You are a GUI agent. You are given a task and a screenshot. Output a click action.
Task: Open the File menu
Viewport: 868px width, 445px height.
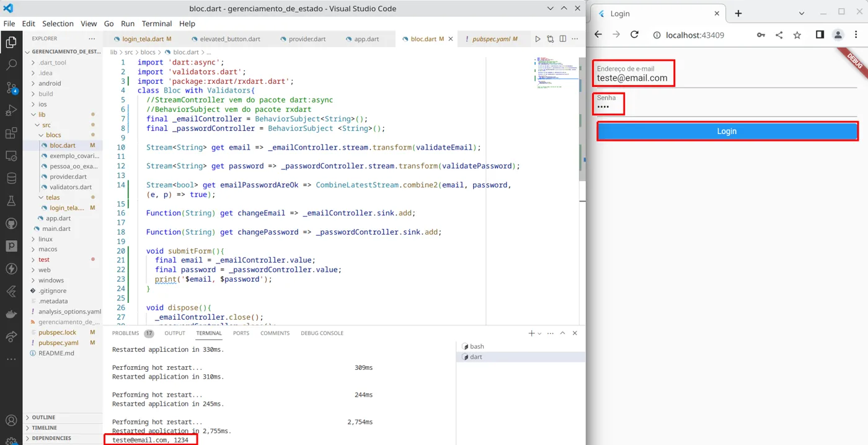click(x=9, y=24)
